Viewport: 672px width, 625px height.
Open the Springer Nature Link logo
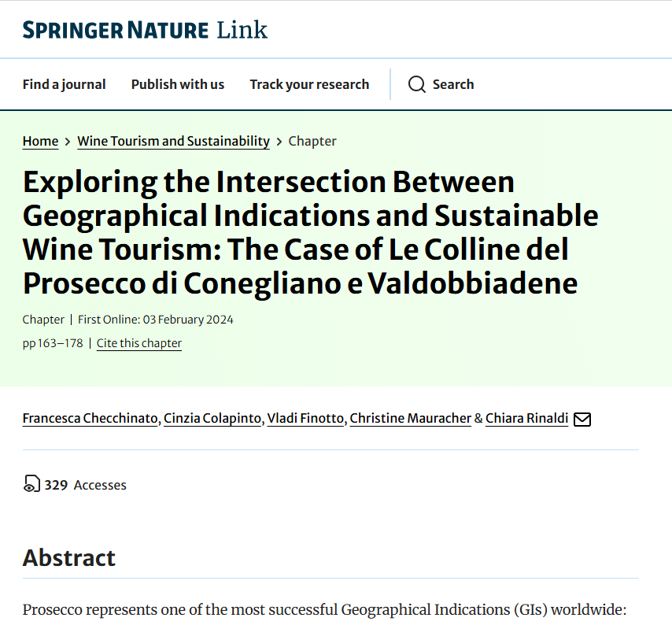[145, 30]
